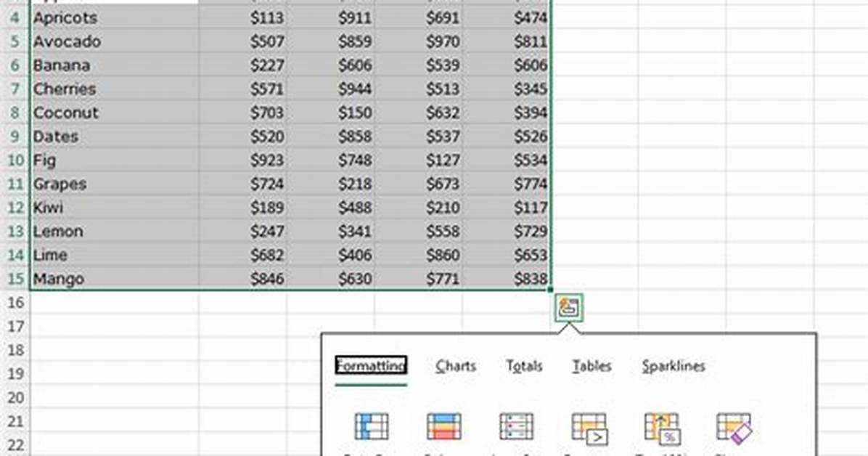The image size is (868, 456).
Task: Select the $911 cell
Action: [x=331, y=17]
